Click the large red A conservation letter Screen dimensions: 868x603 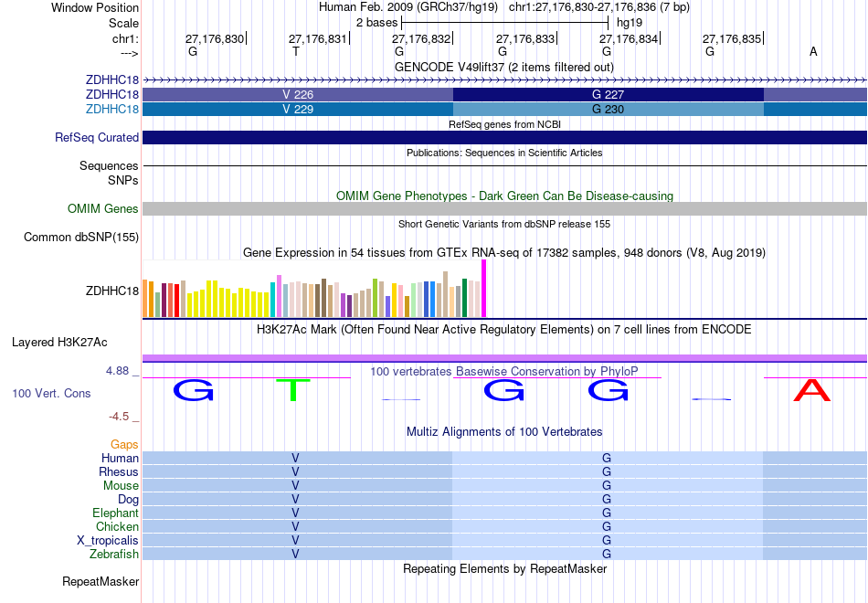pos(811,390)
